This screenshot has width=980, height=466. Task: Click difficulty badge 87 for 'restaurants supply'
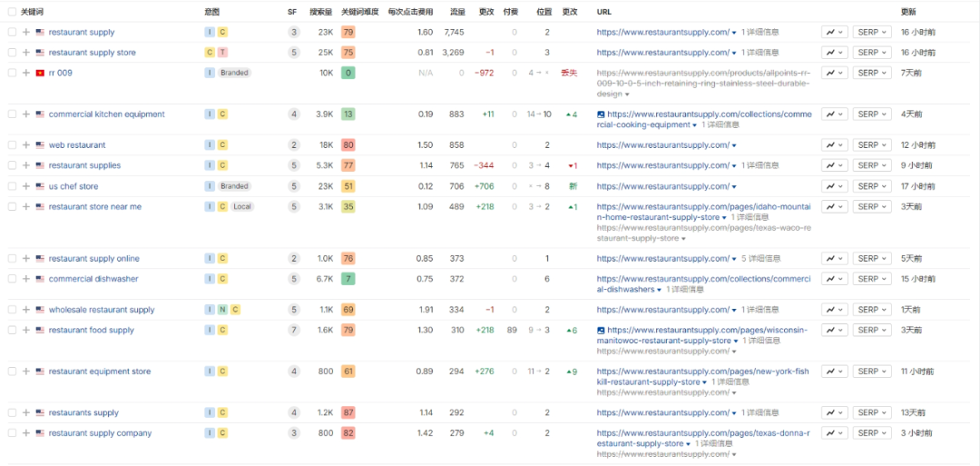click(348, 412)
